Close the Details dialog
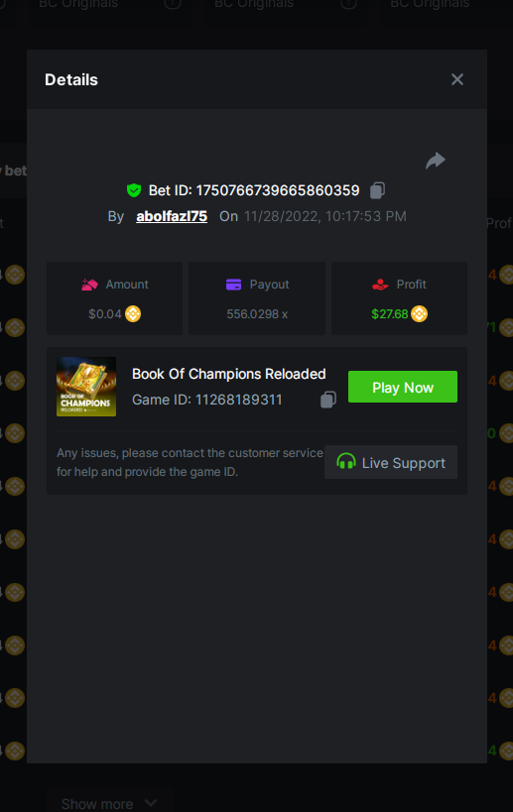 pyautogui.click(x=457, y=79)
